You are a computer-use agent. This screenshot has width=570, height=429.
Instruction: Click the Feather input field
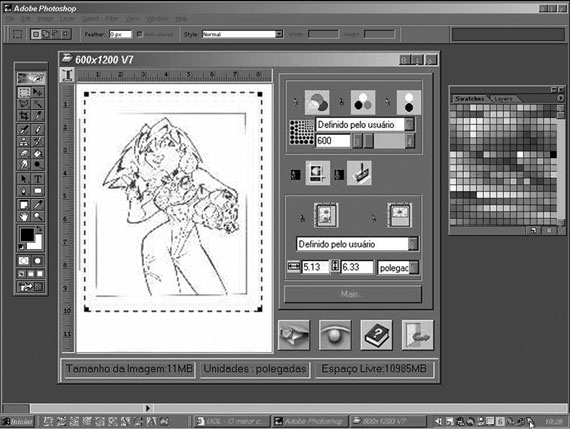click(120, 34)
